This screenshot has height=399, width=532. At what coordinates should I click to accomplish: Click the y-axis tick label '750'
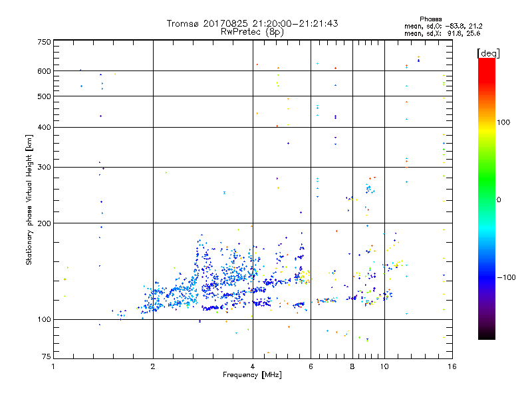click(x=44, y=42)
